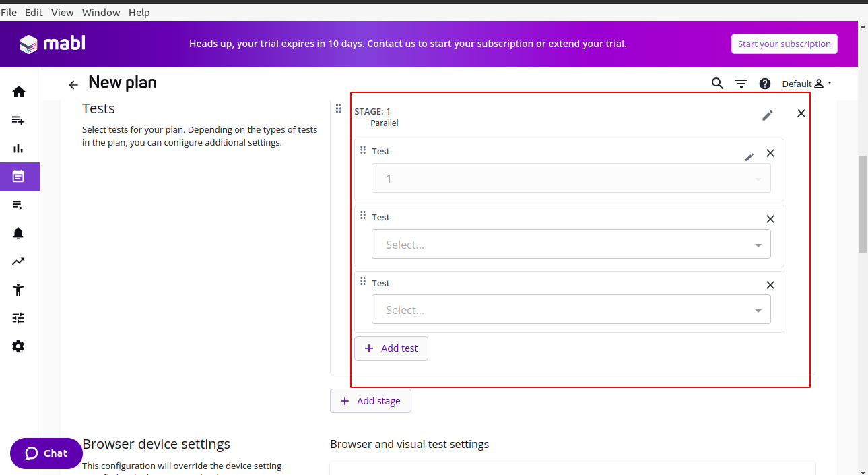Open the accessibility icon in the sidebar
This screenshot has height=475, width=868.
pos(18,290)
